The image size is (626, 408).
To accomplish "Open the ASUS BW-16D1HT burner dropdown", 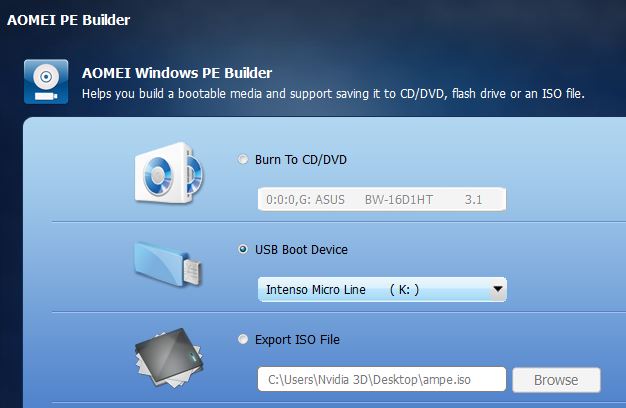I will (x=382, y=199).
